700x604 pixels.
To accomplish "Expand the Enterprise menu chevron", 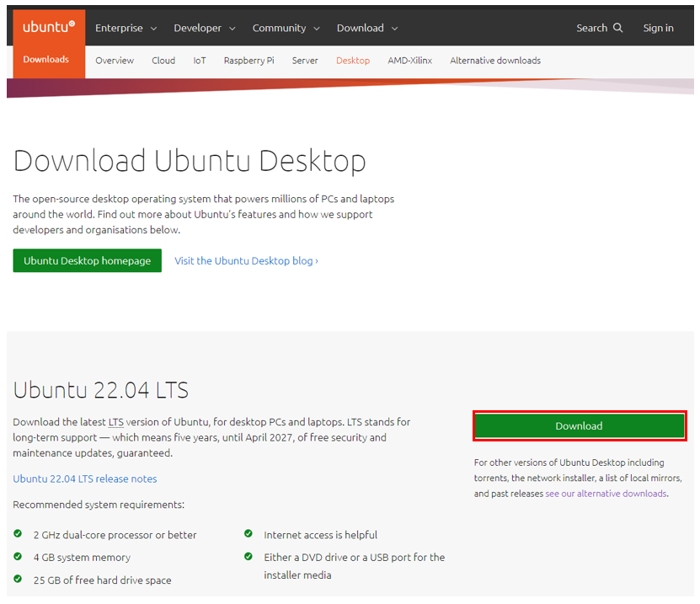I will pos(153,29).
